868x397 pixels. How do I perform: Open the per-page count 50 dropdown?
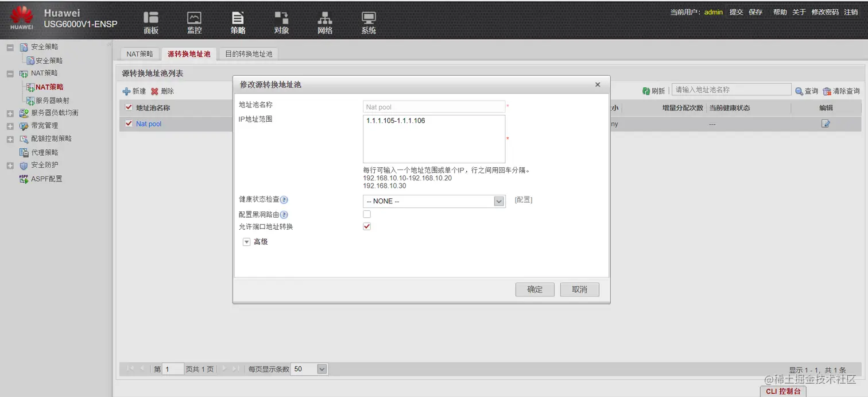point(321,369)
